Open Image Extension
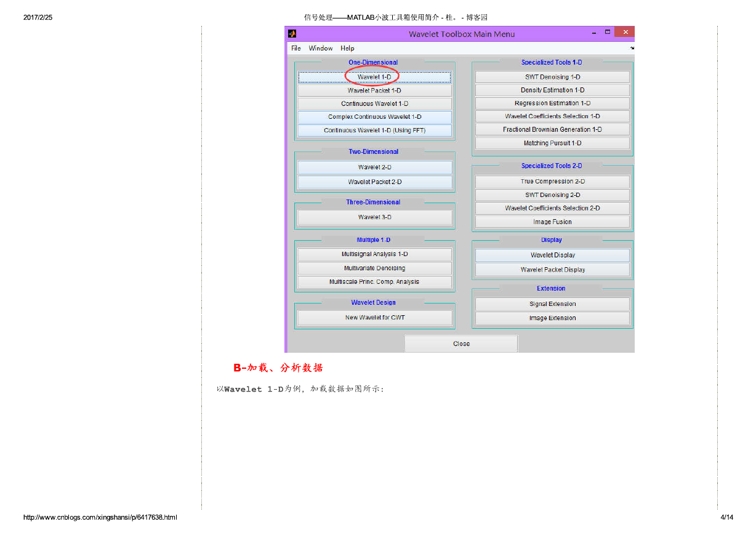 pyautogui.click(x=552, y=318)
